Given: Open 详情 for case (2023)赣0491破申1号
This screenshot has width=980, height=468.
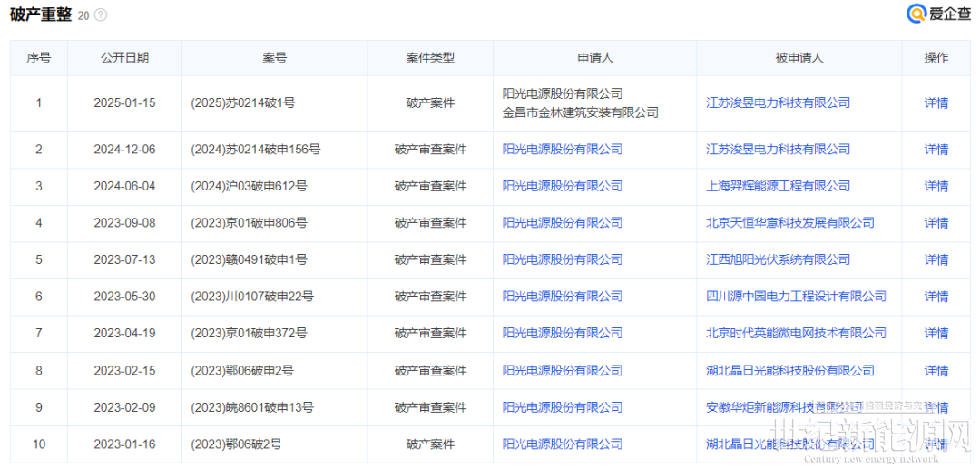Looking at the screenshot, I should 936,259.
